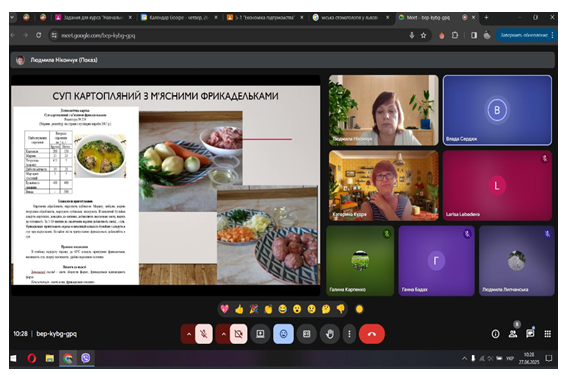Click the taskbar clock showing 10:28
565x375 pixels.
pyautogui.click(x=529, y=358)
